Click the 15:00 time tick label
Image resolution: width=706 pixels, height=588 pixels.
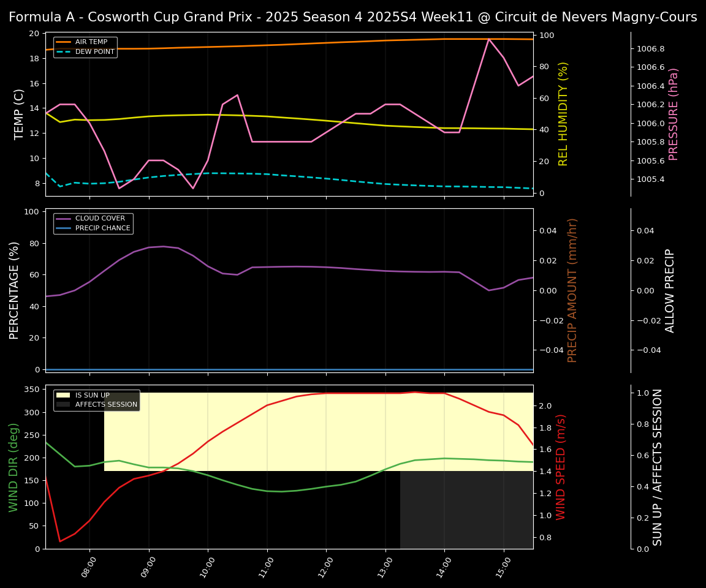pyautogui.click(x=503, y=567)
